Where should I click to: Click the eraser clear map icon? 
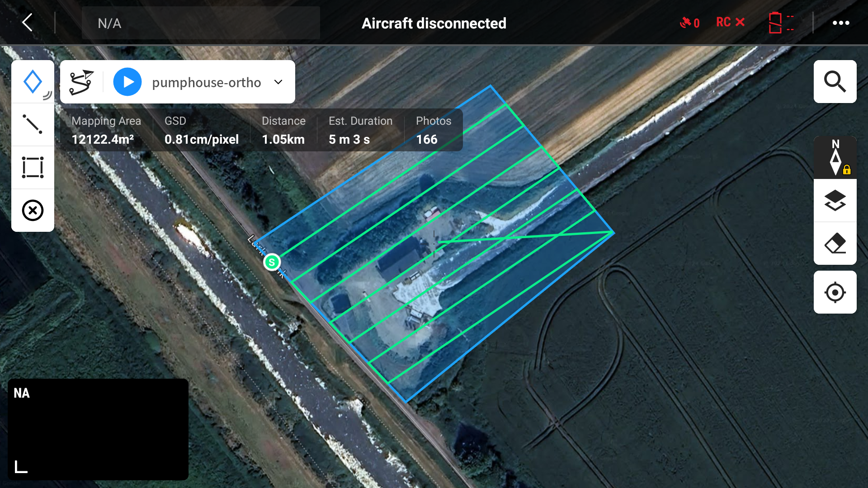(835, 243)
